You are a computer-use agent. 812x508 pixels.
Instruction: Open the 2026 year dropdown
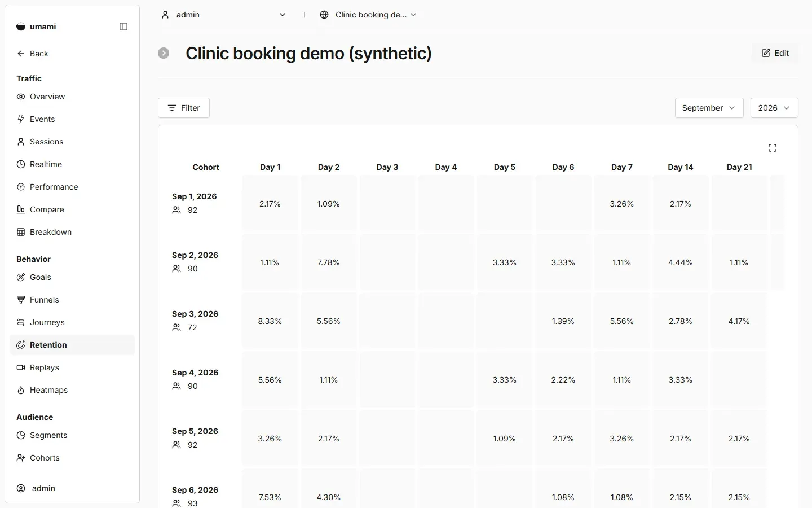(x=774, y=108)
